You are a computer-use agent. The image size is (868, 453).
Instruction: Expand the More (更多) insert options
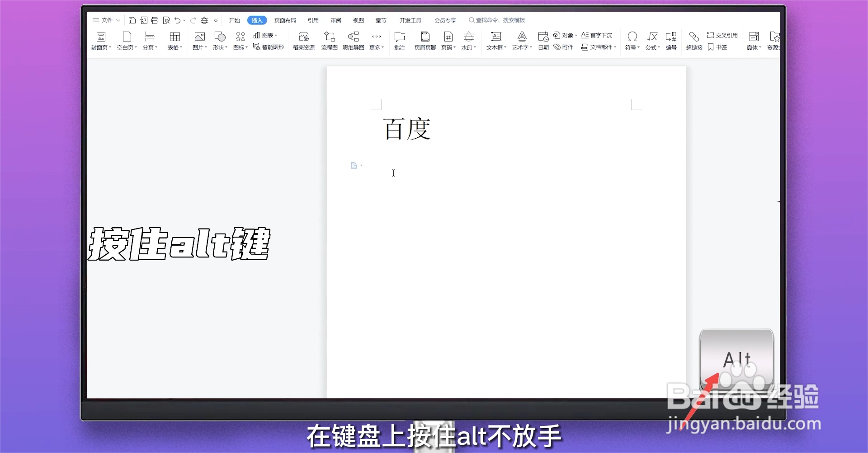[x=376, y=41]
